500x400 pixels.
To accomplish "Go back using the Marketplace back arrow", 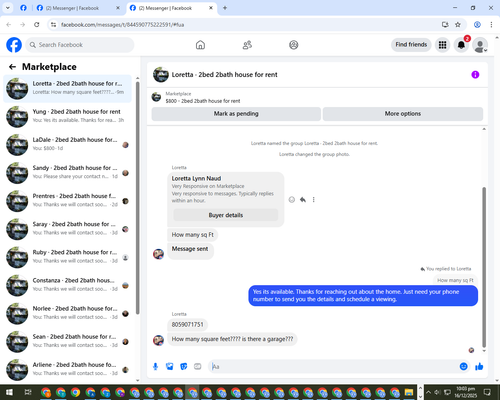I will (12, 67).
